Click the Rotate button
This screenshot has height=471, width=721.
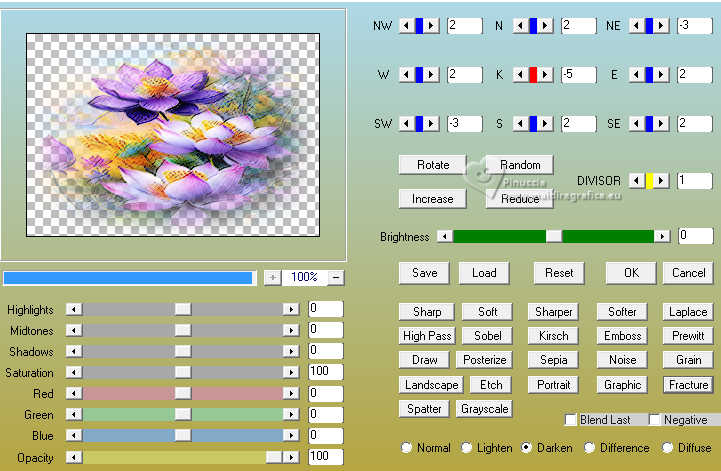(x=433, y=165)
